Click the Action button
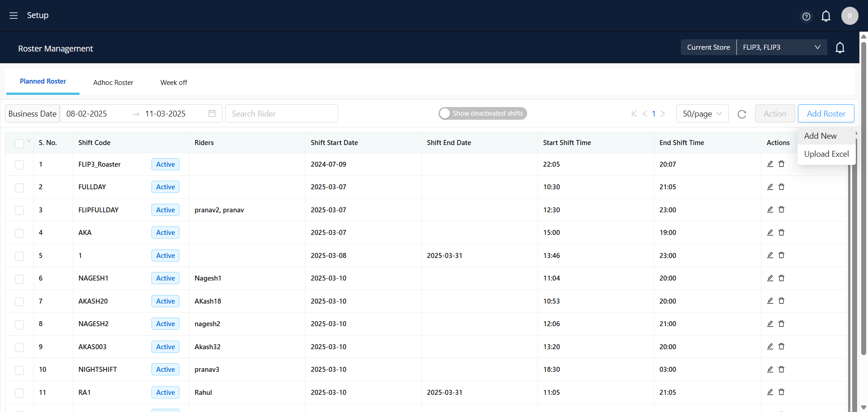Viewport: 868px width, 412px height. point(775,113)
